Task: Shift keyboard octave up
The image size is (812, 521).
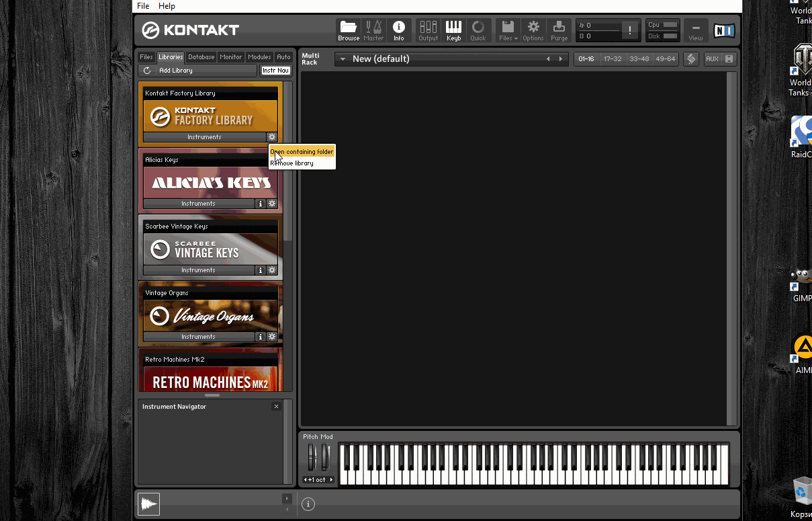Action: tap(331, 480)
